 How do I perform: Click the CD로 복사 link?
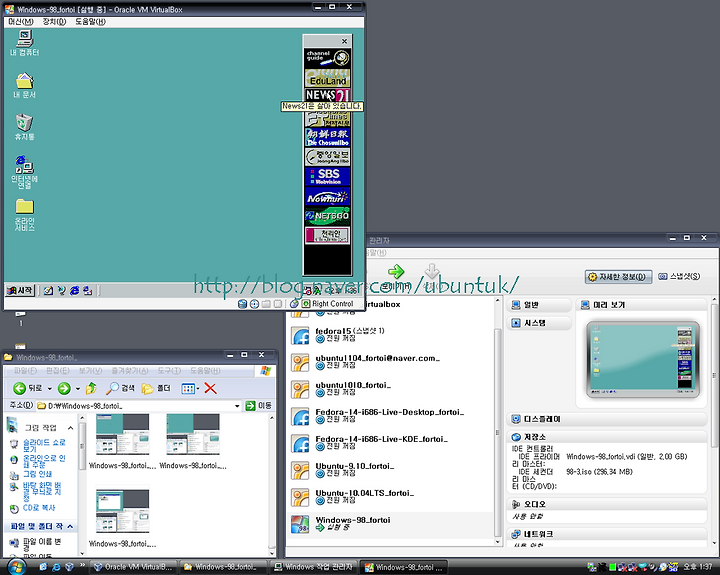coord(39,508)
